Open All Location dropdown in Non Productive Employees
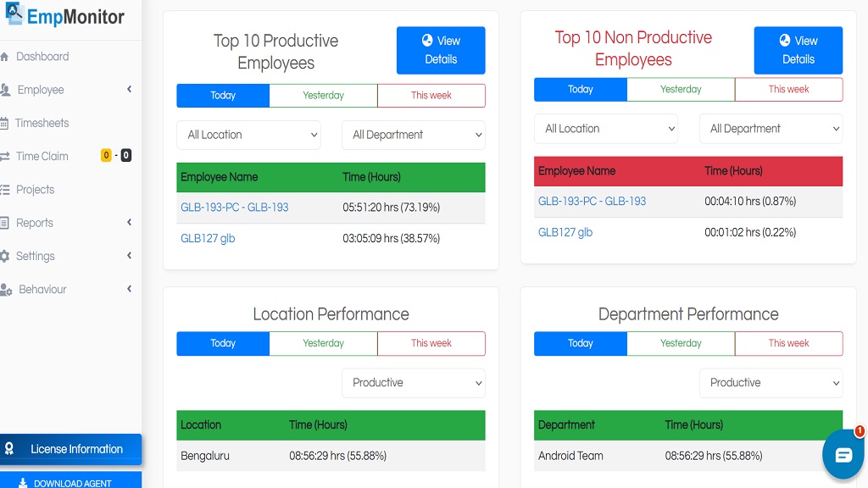Image resolution: width=868 pixels, height=488 pixels. (606, 129)
